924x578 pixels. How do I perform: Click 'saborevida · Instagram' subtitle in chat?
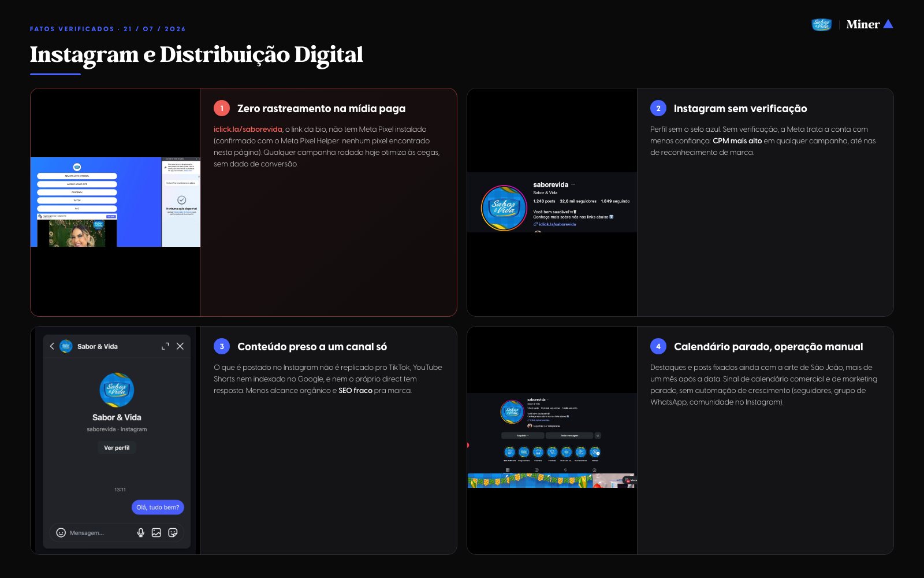[x=117, y=429]
